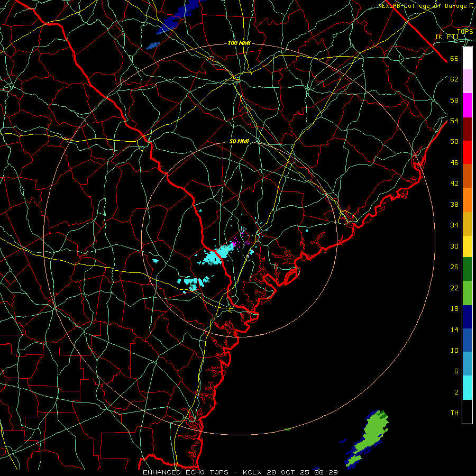Viewport: 476px width, 476px height.
Task: Click the "18" legend value
Action: [454, 309]
